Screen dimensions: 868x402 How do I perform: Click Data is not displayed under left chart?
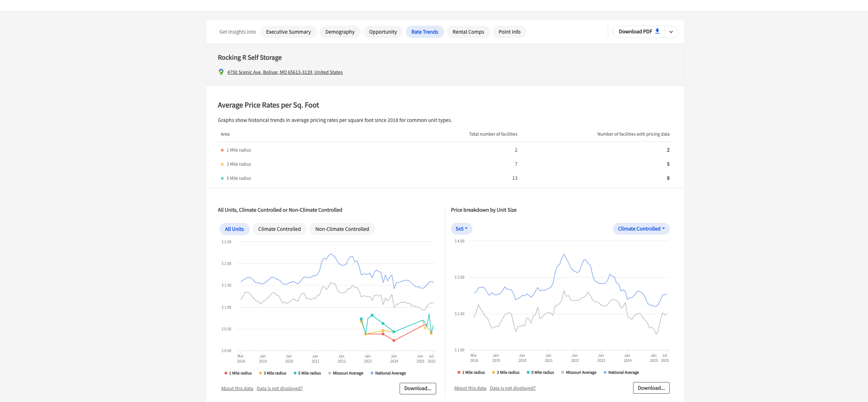279,388
